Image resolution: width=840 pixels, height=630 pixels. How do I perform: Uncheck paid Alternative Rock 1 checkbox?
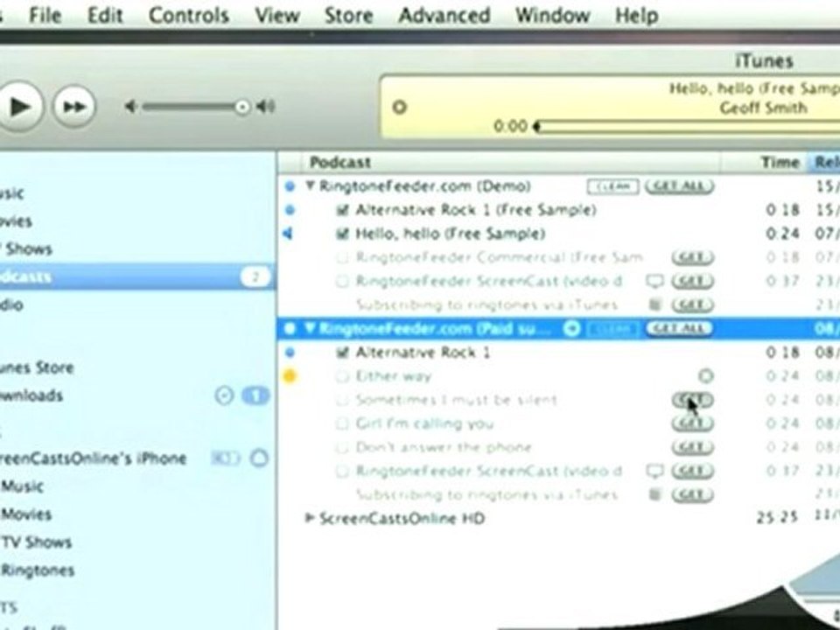click(x=342, y=353)
